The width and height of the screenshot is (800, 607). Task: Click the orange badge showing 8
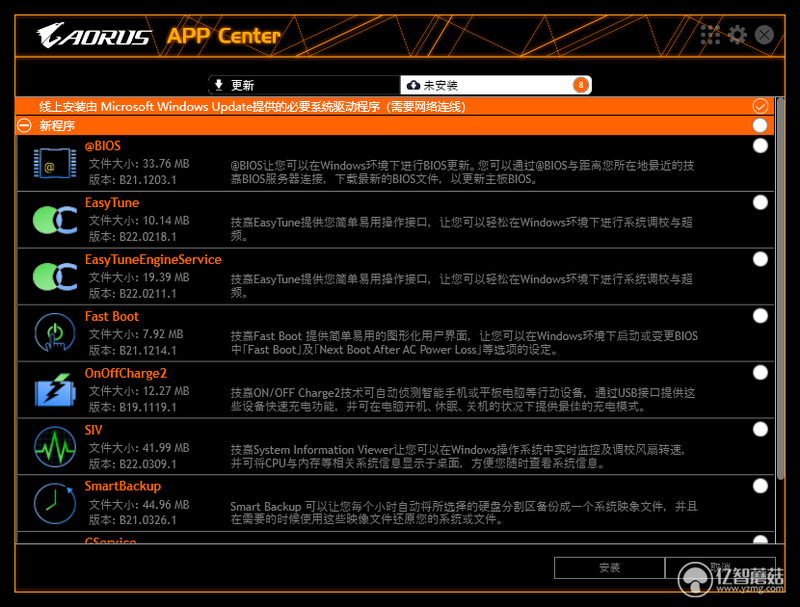click(580, 85)
